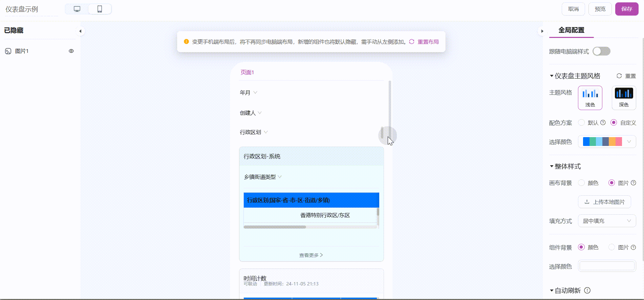Screen dimensions: 644x300
Task: Choose 颜色 for canvas background
Action: coord(581,183)
